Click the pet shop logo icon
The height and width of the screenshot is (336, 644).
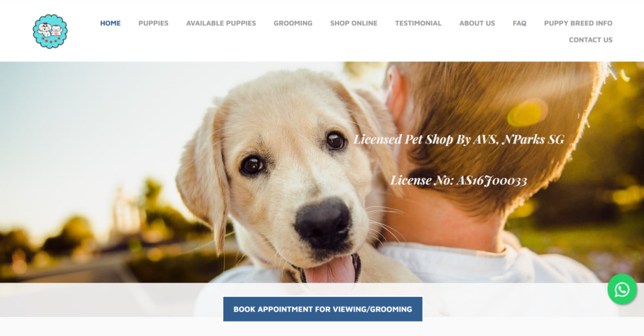tap(50, 31)
